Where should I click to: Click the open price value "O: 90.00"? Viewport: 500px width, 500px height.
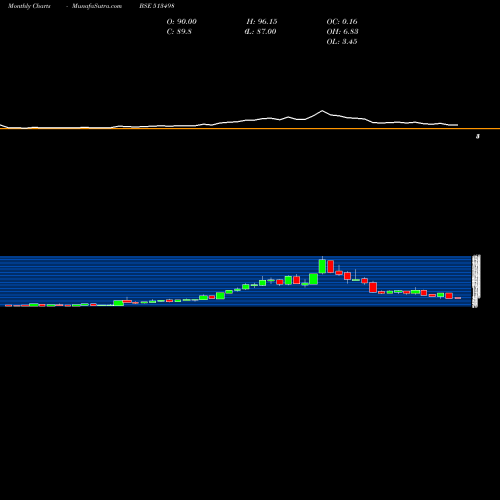(181, 21)
